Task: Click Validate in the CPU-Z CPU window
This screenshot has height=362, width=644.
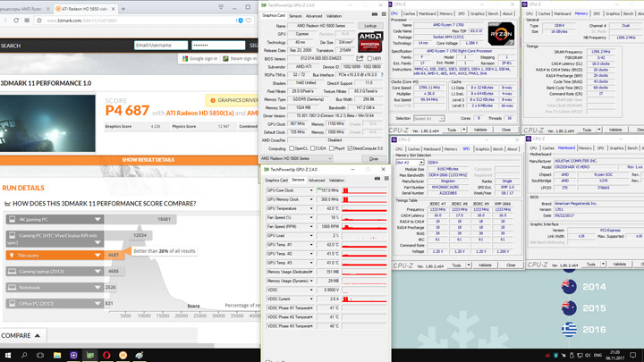Action: pyautogui.click(x=480, y=130)
